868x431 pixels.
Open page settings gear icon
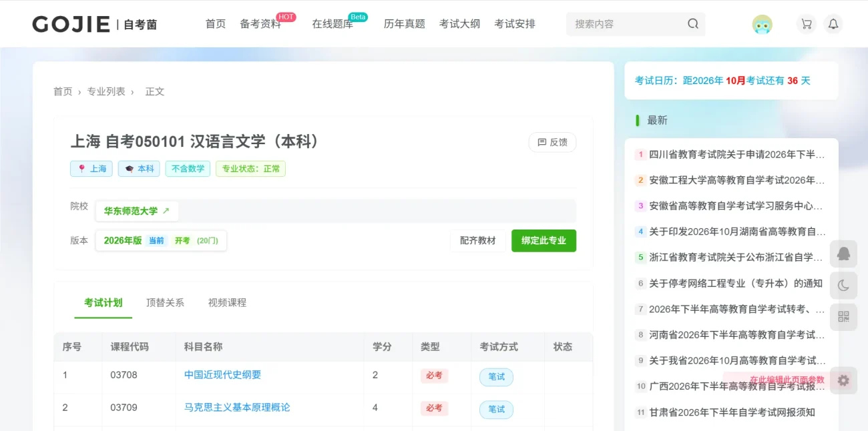click(x=843, y=380)
